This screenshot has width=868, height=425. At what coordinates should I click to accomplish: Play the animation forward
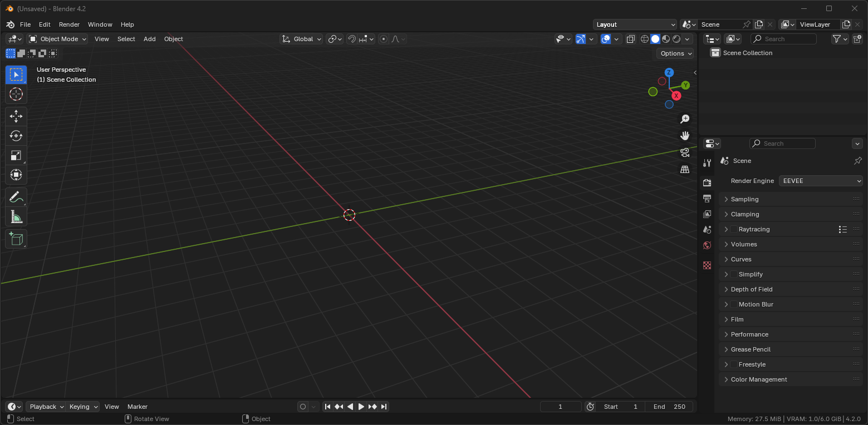tap(361, 407)
